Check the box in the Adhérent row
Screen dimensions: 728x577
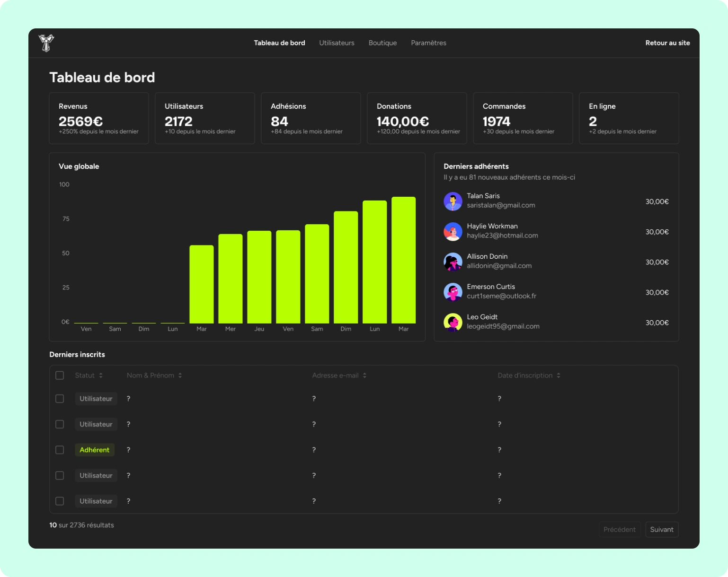coord(60,450)
